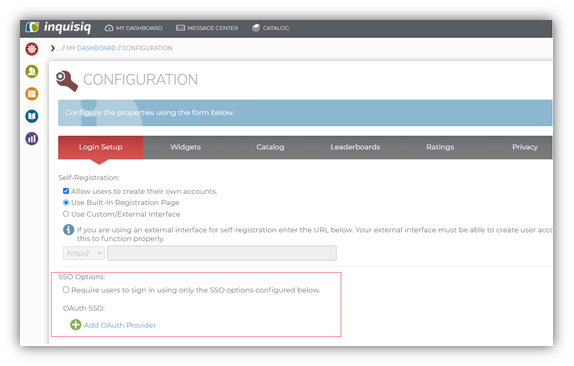The image size is (574, 366).
Task: Click the green plus Add OAuth icon
Action: pyautogui.click(x=75, y=325)
